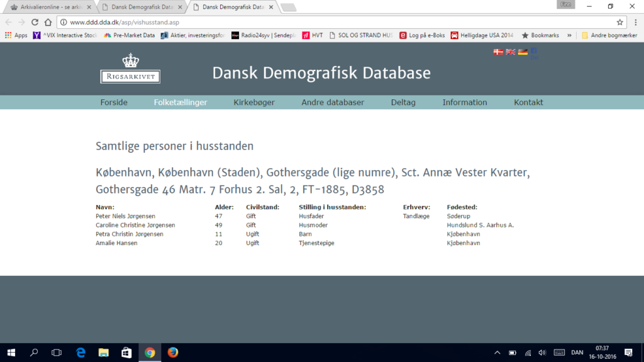Open the Facebook icon link
The height and width of the screenshot is (362, 644).
(x=533, y=52)
